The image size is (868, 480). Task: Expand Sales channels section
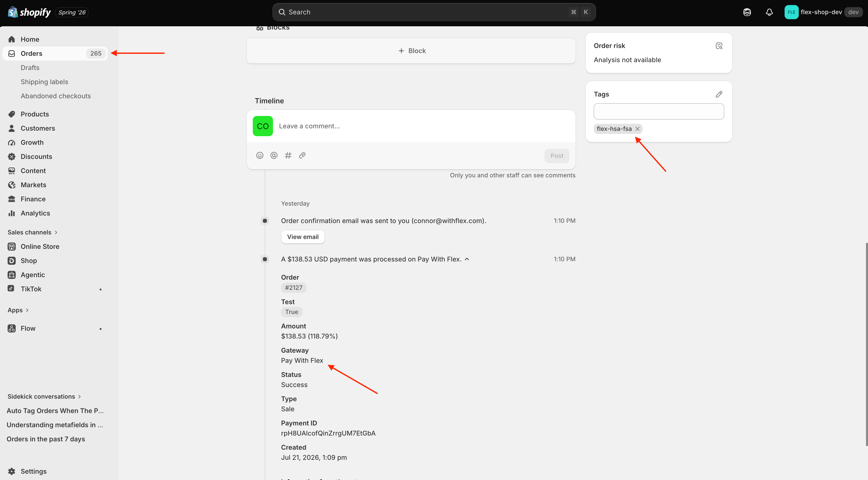33,232
